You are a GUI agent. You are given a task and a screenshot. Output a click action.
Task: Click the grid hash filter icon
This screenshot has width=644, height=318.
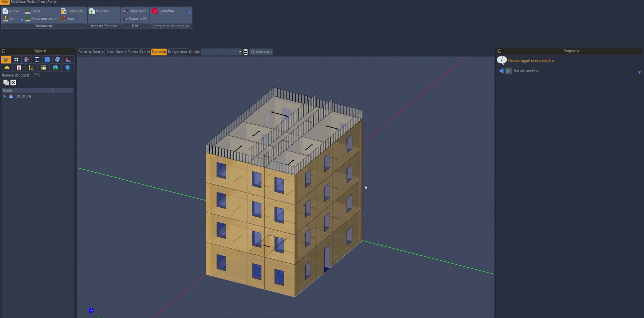pyautogui.click(x=16, y=60)
